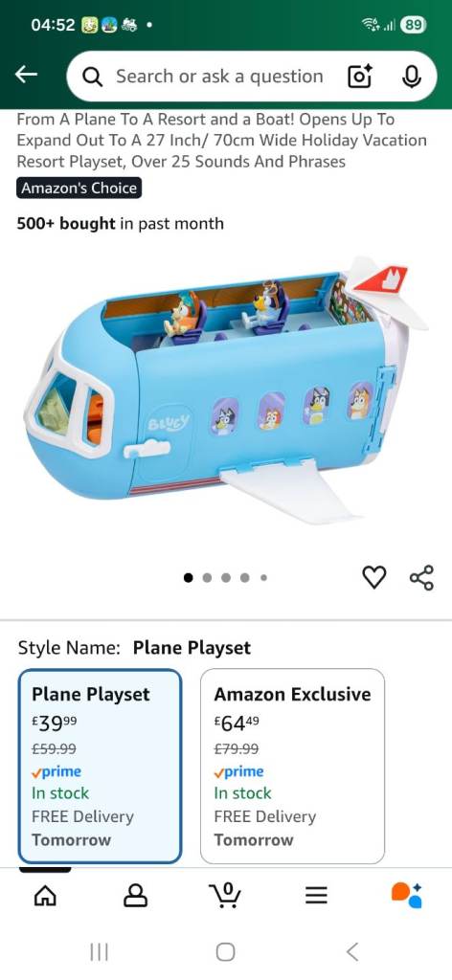Open the account profile icon
The image size is (452, 980).
point(136,896)
